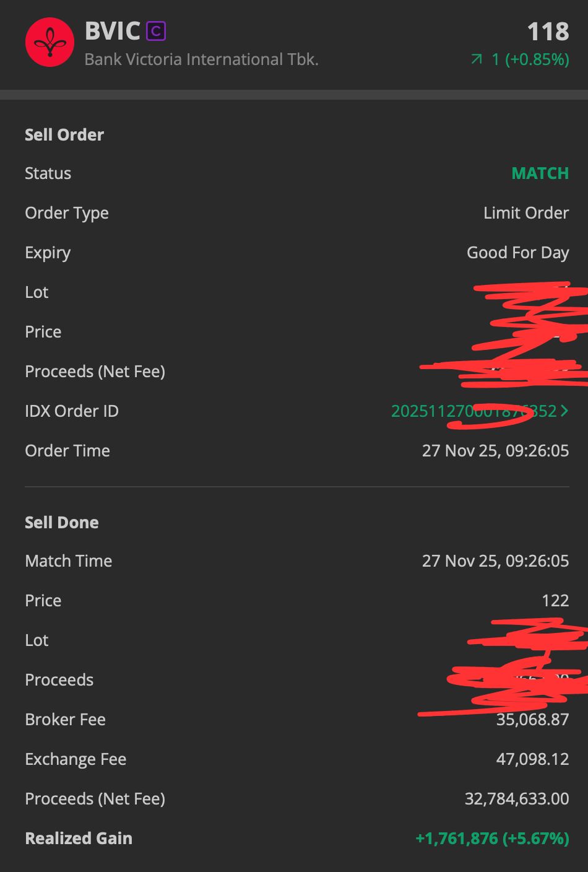Click the Sell Done price value 122
Screen dimensions: 588x872
555,601
